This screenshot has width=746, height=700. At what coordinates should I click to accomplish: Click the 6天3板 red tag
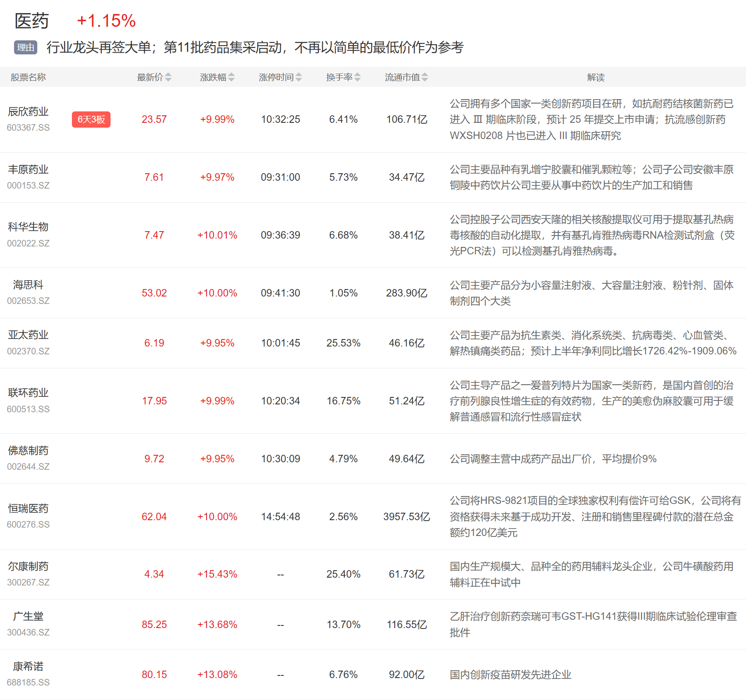91,119
